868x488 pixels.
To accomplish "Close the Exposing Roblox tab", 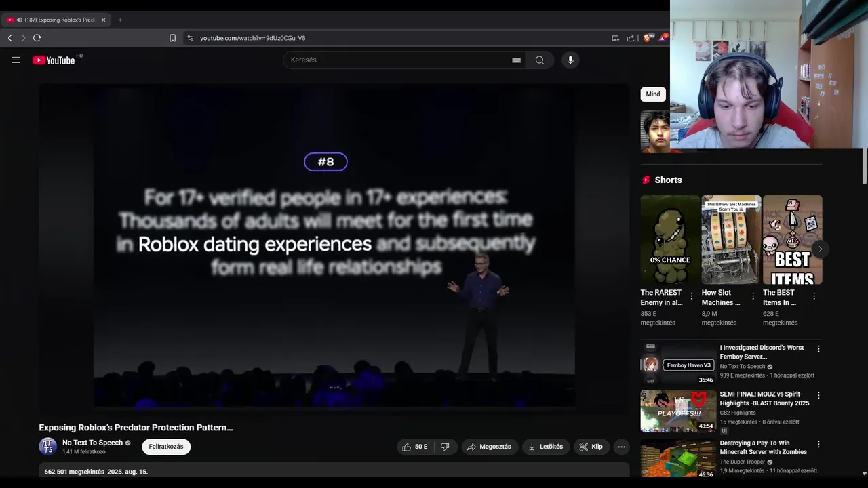I will 103,20.
